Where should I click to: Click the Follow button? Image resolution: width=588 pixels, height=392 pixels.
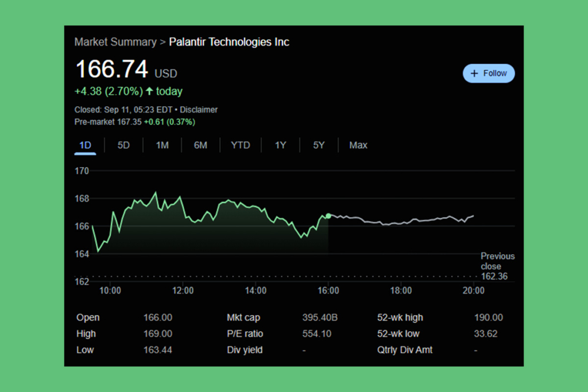point(489,73)
